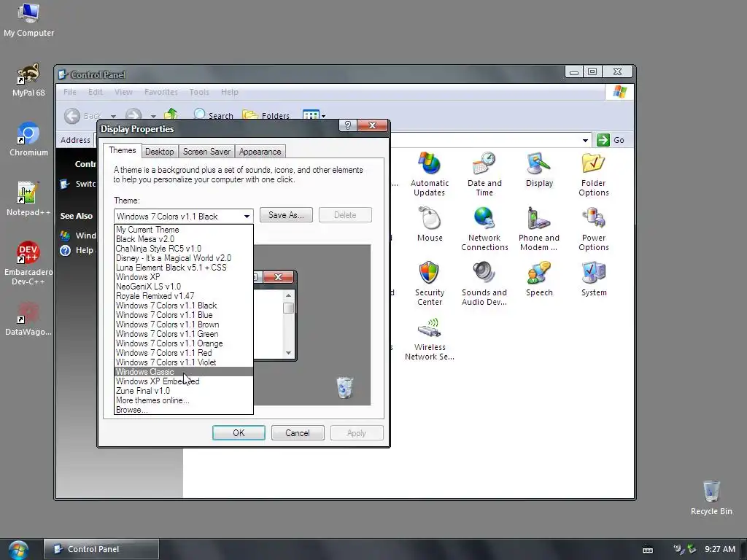Switch to the Desktop tab

(159, 152)
